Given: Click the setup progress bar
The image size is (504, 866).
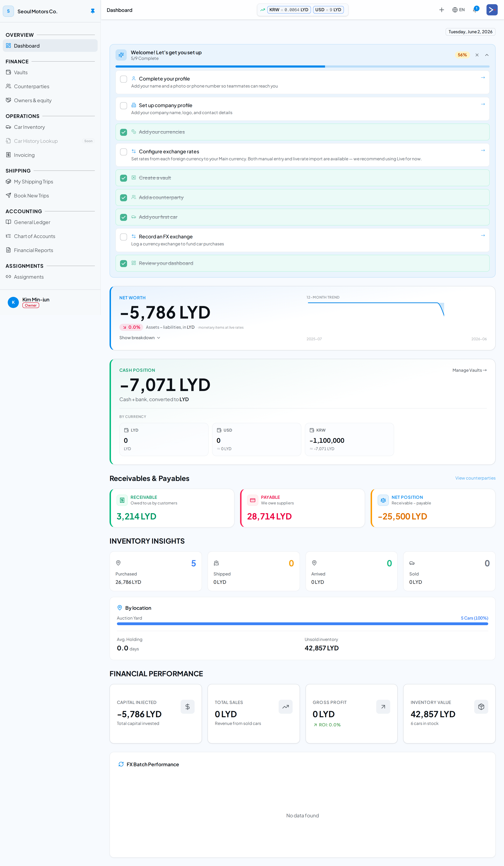Looking at the screenshot, I should (302, 66).
